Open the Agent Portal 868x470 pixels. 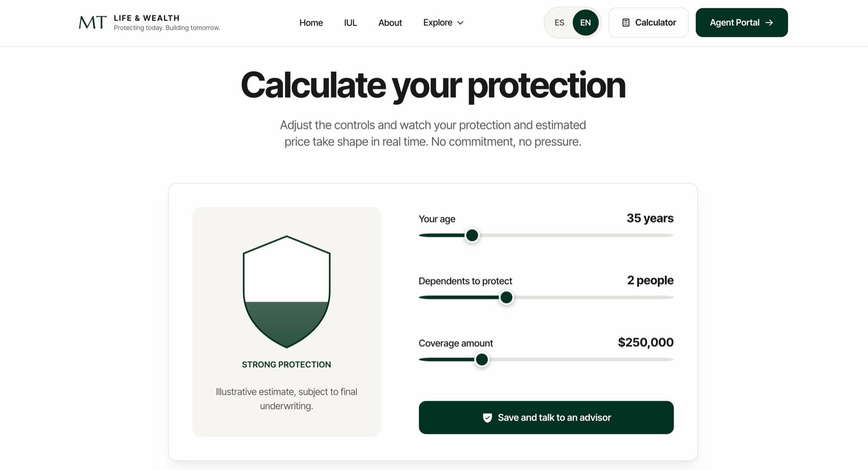click(742, 23)
